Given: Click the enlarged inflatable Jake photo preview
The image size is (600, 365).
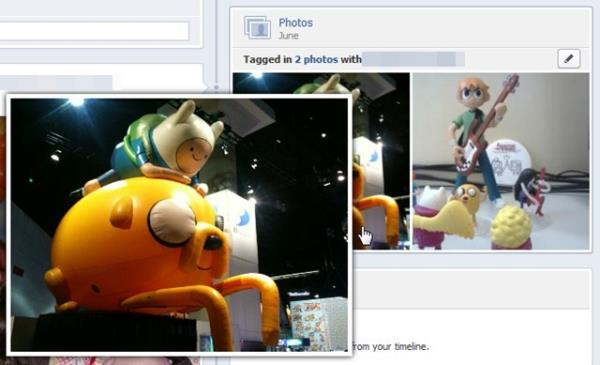Looking at the screenshot, I should point(179,225).
